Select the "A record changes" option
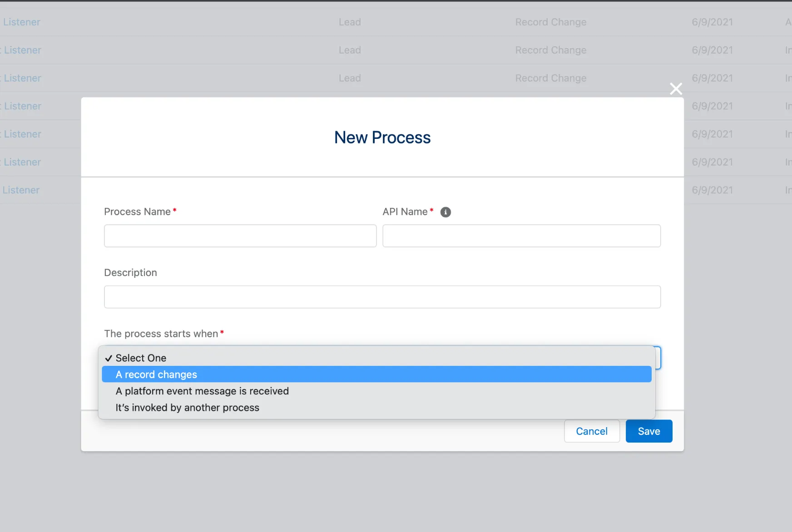The image size is (792, 532). click(x=156, y=374)
